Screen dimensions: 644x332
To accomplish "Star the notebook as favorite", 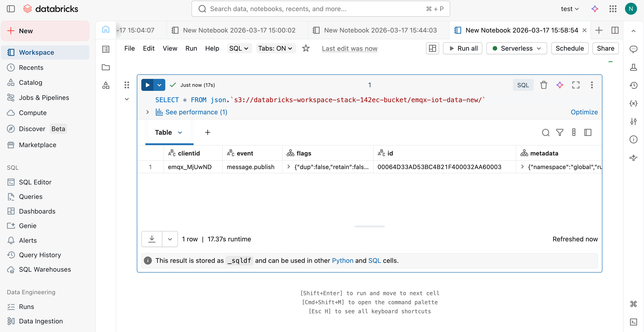I will (306, 48).
